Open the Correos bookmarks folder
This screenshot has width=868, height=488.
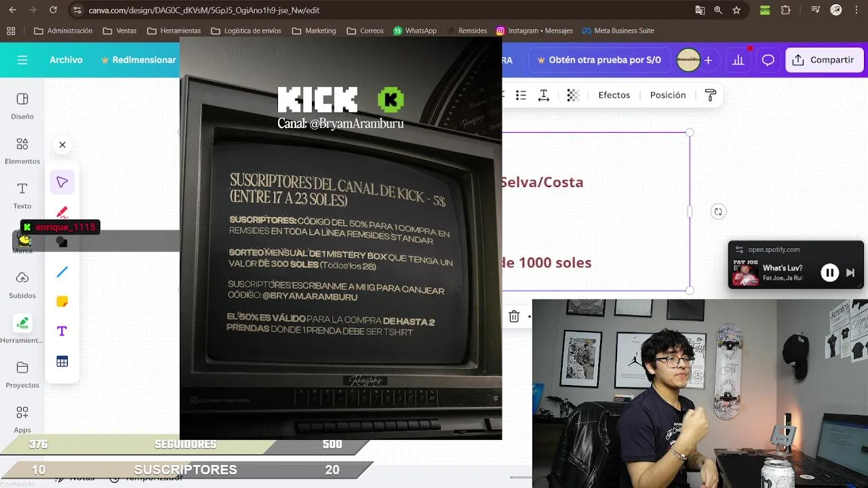(x=365, y=30)
